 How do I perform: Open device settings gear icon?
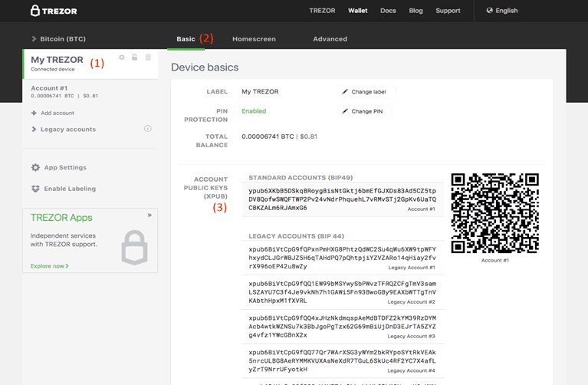(x=121, y=57)
